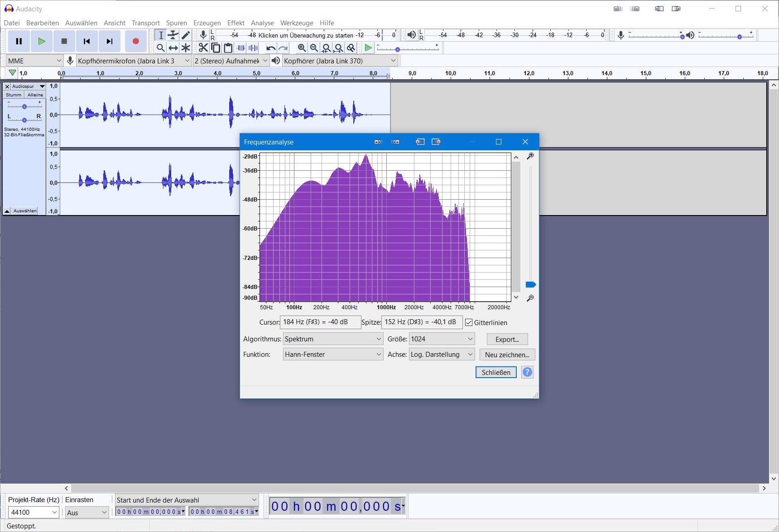The image size is (779, 532).
Task: Open the Werkzeuge menu
Action: pos(297,23)
